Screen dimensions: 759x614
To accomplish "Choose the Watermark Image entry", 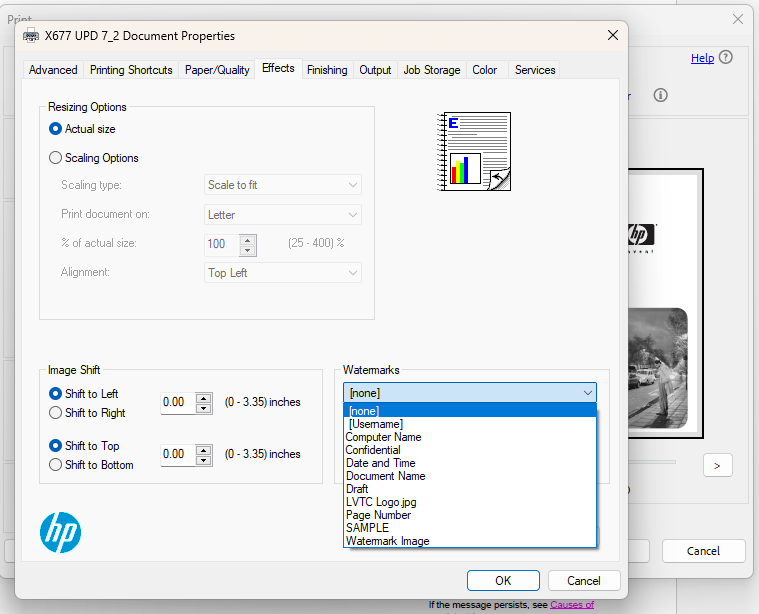I will pyautogui.click(x=470, y=541).
